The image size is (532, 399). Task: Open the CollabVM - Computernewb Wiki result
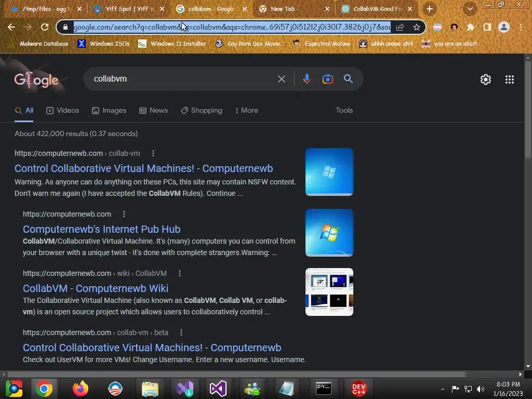(96, 288)
